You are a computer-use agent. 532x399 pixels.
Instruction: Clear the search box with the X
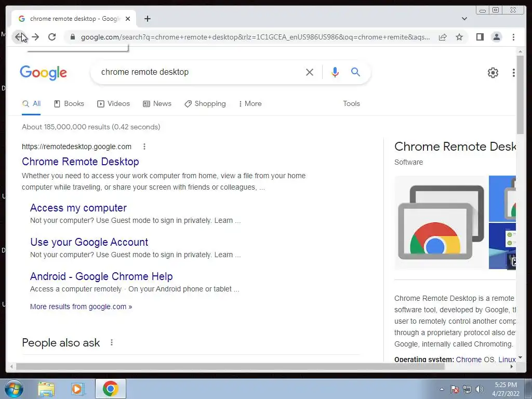310,72
